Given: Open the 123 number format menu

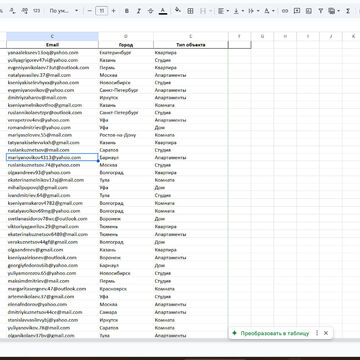Looking at the screenshot, I should click(x=36, y=11).
